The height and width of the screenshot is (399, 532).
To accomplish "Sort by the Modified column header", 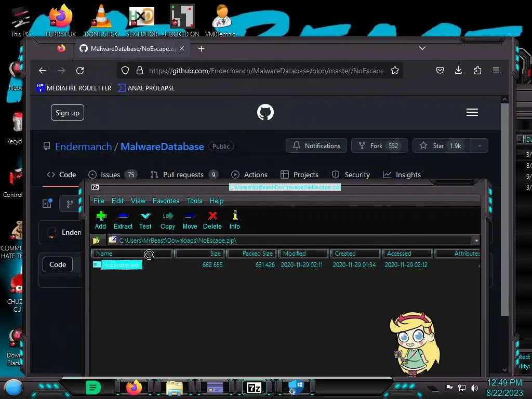I will point(303,254).
